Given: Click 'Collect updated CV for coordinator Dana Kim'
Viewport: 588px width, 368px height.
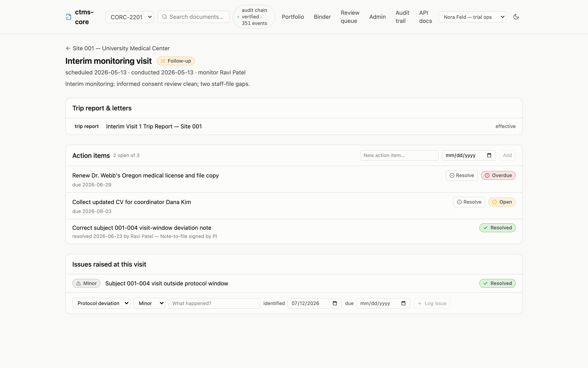Looking at the screenshot, I should tap(131, 202).
